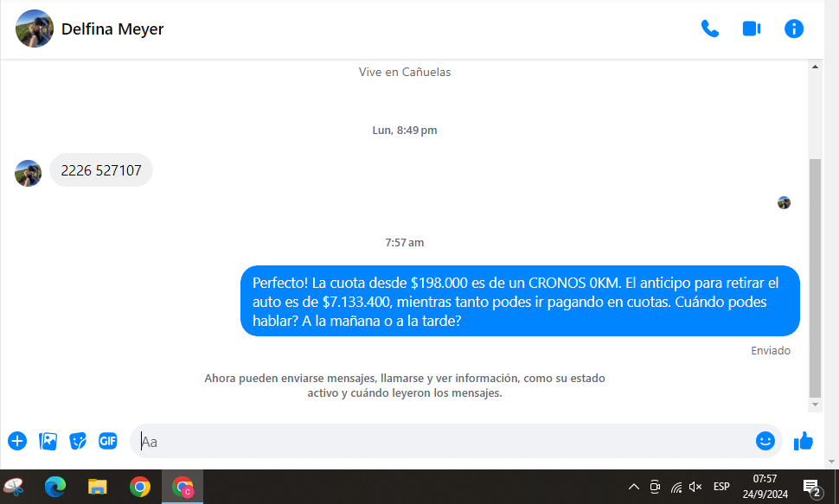
Task: Open Snipping Tool from taskbar
Action: [x=14, y=487]
